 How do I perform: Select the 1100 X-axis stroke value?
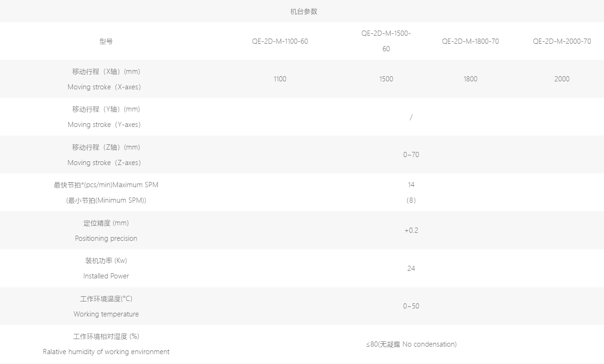280,79
